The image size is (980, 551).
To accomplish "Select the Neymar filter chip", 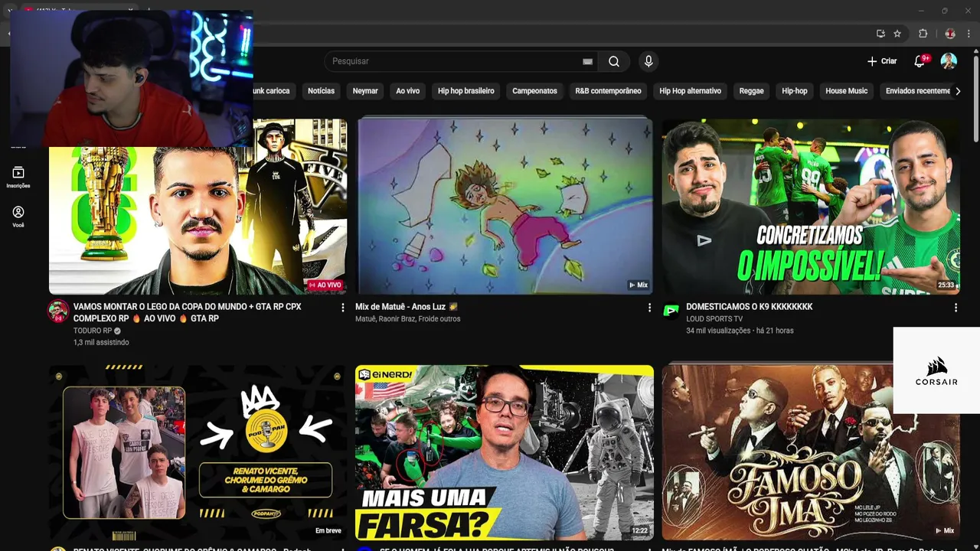I will pyautogui.click(x=365, y=91).
